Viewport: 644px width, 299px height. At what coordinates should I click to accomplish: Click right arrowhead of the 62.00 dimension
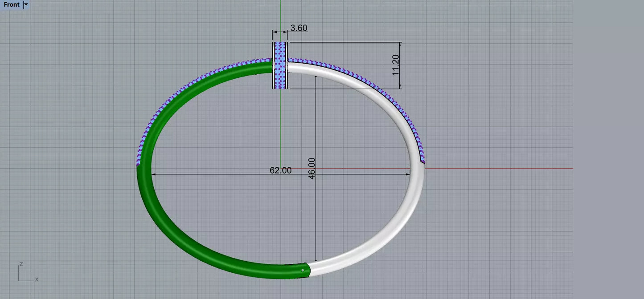407,174
